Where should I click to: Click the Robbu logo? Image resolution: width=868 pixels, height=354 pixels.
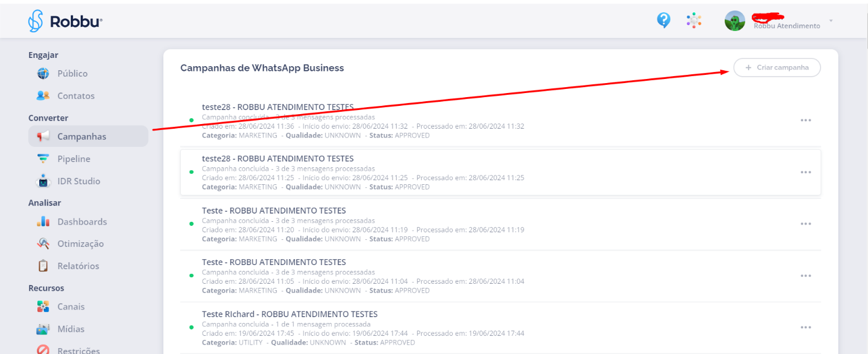pos(65,22)
